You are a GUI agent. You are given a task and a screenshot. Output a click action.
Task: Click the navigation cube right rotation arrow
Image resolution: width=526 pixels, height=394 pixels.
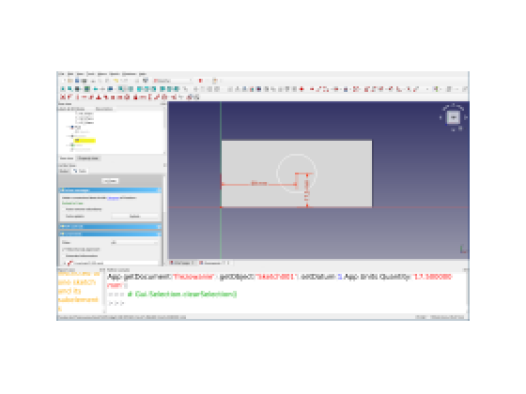click(466, 117)
